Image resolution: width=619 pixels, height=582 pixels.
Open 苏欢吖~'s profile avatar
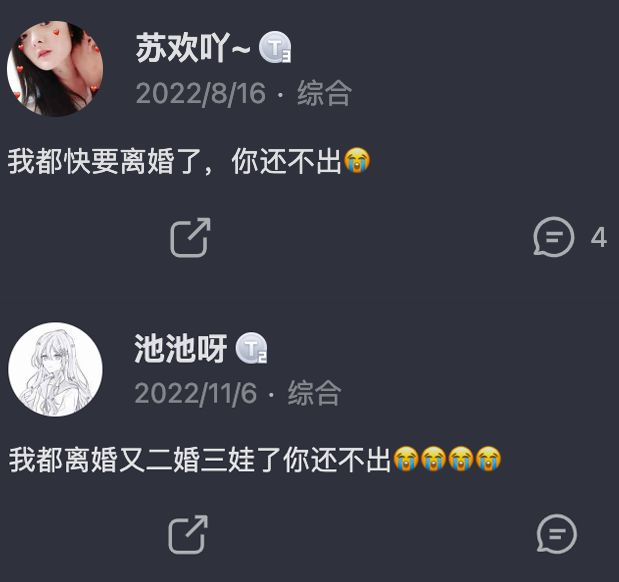point(55,68)
